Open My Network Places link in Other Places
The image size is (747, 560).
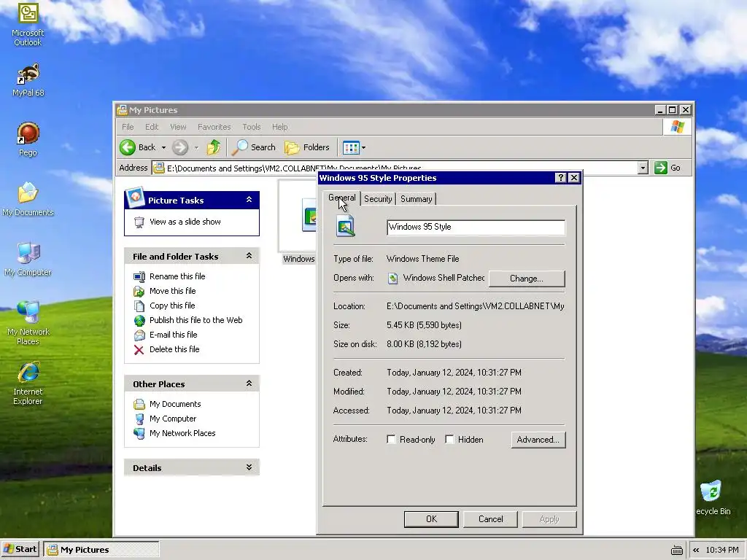pos(182,433)
